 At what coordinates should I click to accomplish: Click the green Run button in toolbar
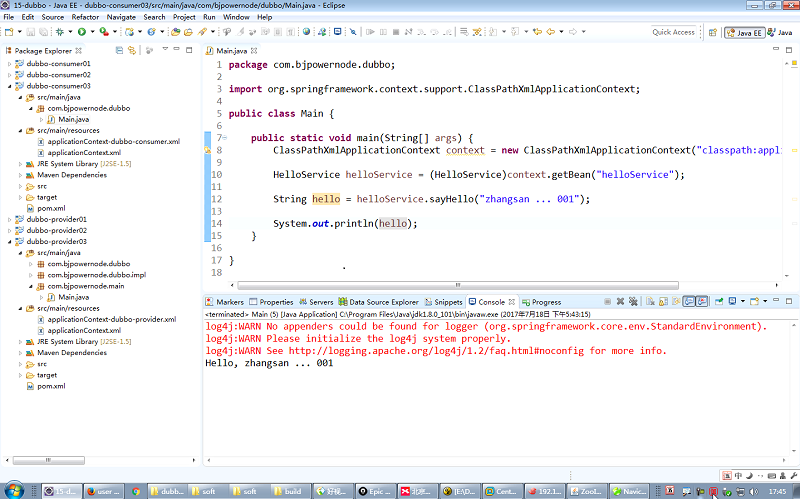(82, 32)
